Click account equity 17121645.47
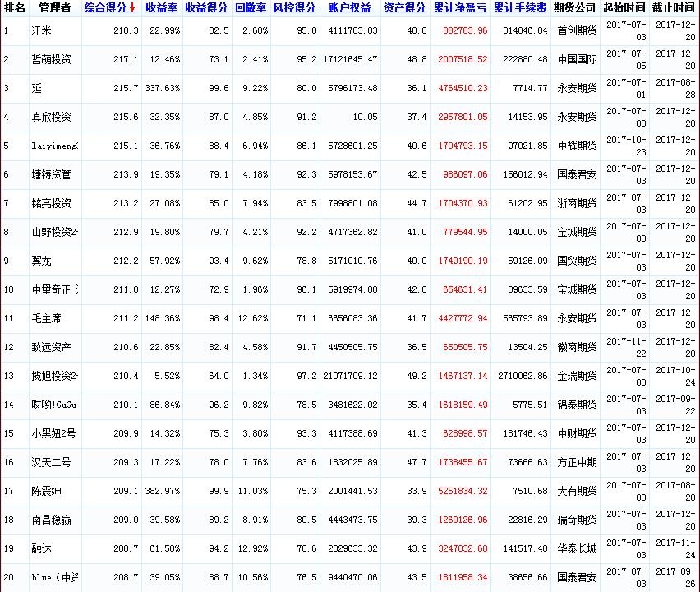 click(351, 59)
